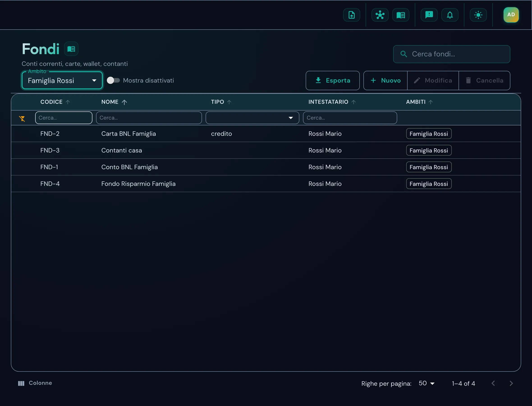Switch theme with the sun icon
Image resolution: width=532 pixels, height=406 pixels.
[478, 15]
